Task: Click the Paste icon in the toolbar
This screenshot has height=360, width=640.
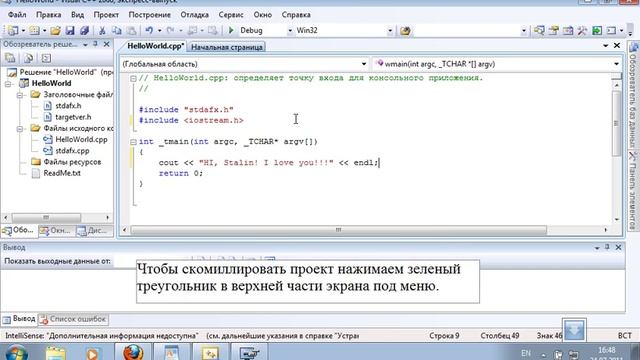Action: (x=131, y=31)
